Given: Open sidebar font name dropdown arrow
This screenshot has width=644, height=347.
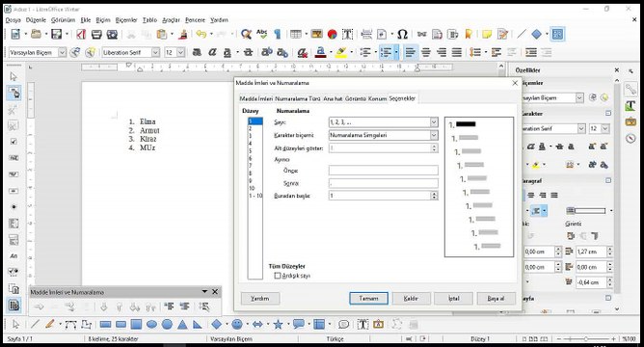Looking at the screenshot, I should [581, 128].
